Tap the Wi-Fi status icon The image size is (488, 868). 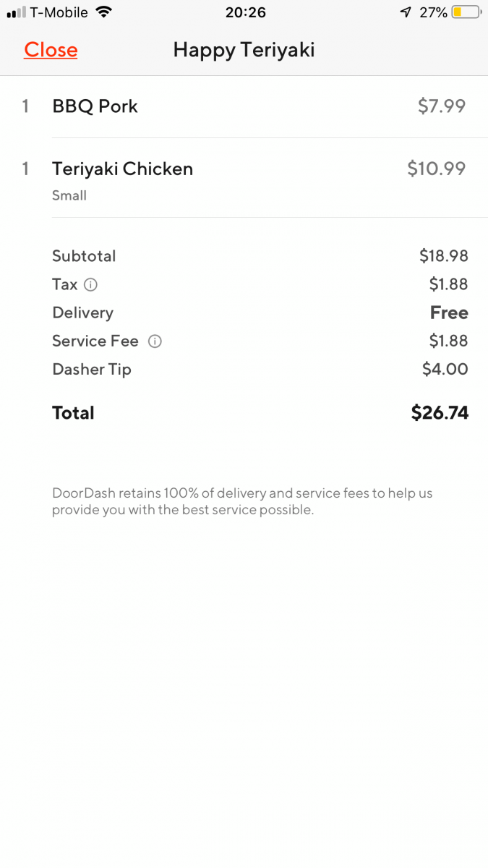pyautogui.click(x=104, y=12)
